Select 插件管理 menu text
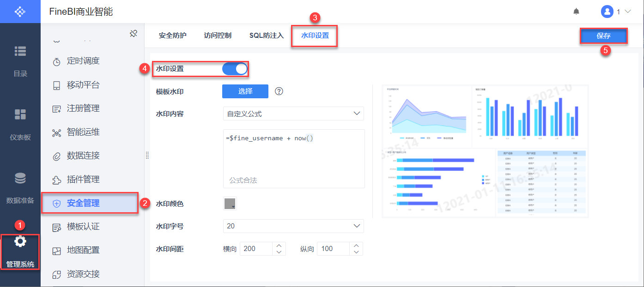644x287 pixels. coord(83,179)
